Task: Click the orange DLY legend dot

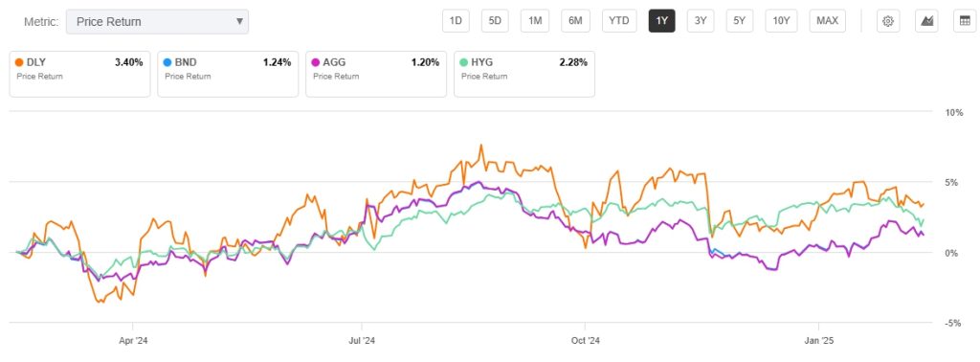Action: [x=19, y=62]
